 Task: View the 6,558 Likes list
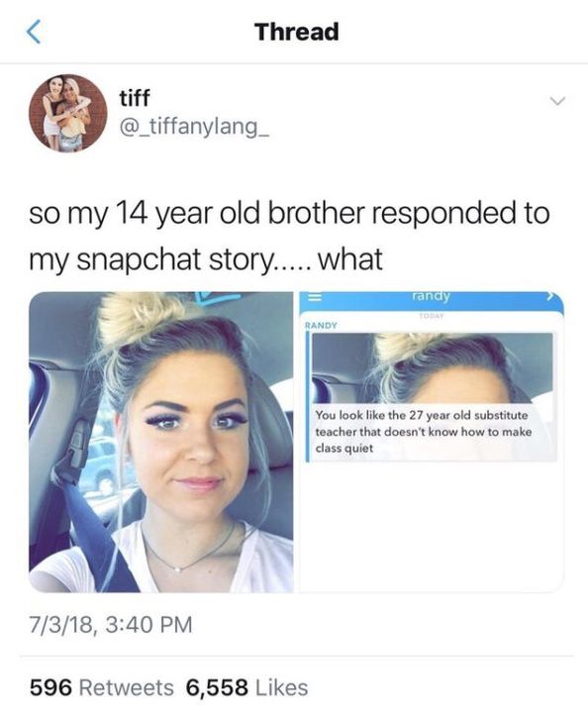coord(246,687)
